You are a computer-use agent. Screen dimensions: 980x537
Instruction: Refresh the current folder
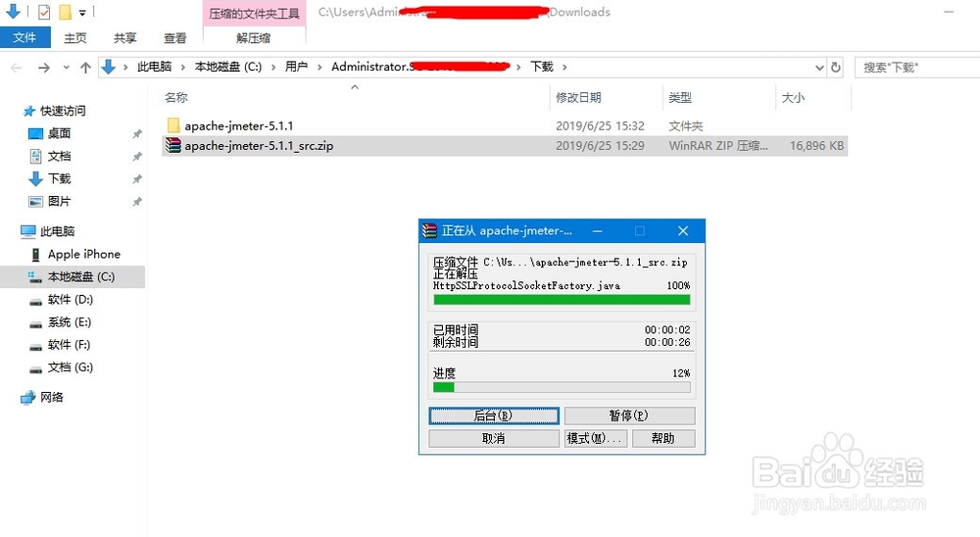[836, 67]
